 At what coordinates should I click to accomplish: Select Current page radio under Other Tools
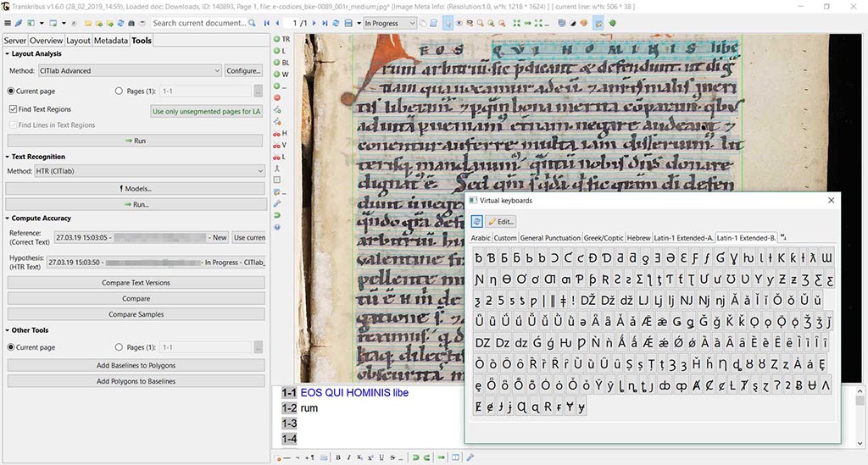pos(11,347)
